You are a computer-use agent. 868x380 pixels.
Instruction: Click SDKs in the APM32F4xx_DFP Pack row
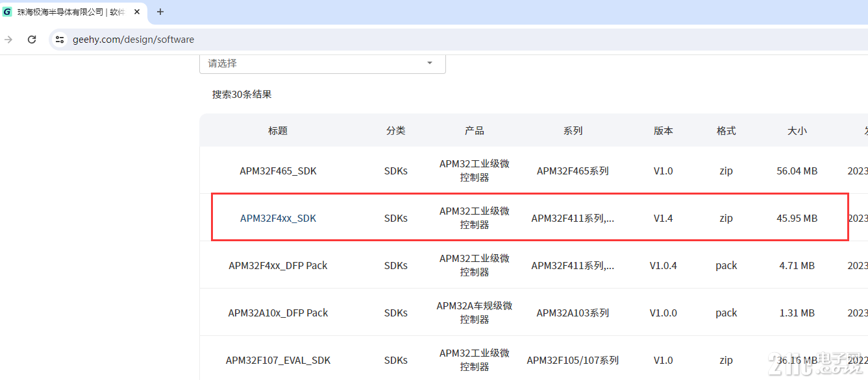(396, 266)
